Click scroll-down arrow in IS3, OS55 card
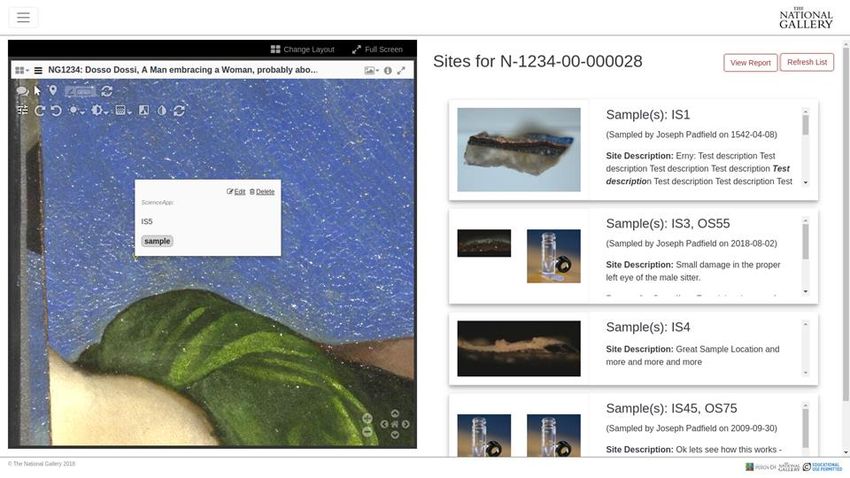The width and height of the screenshot is (850, 478). click(x=806, y=292)
